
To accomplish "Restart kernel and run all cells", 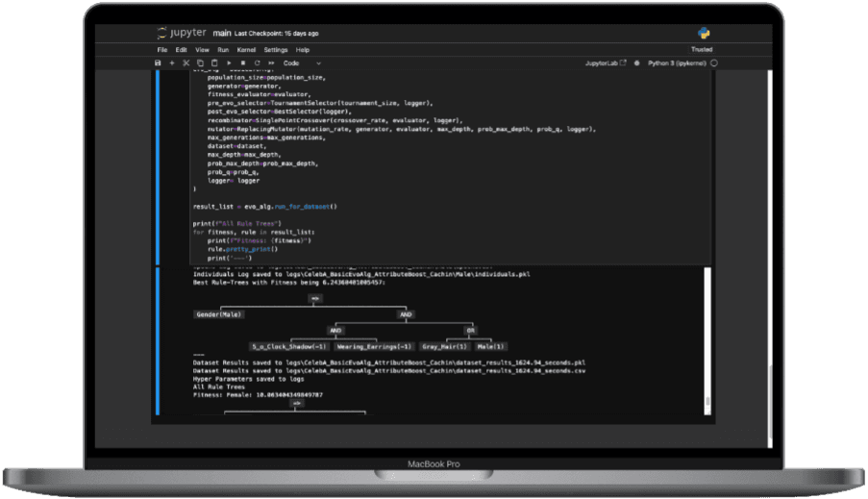I will (x=271, y=62).
